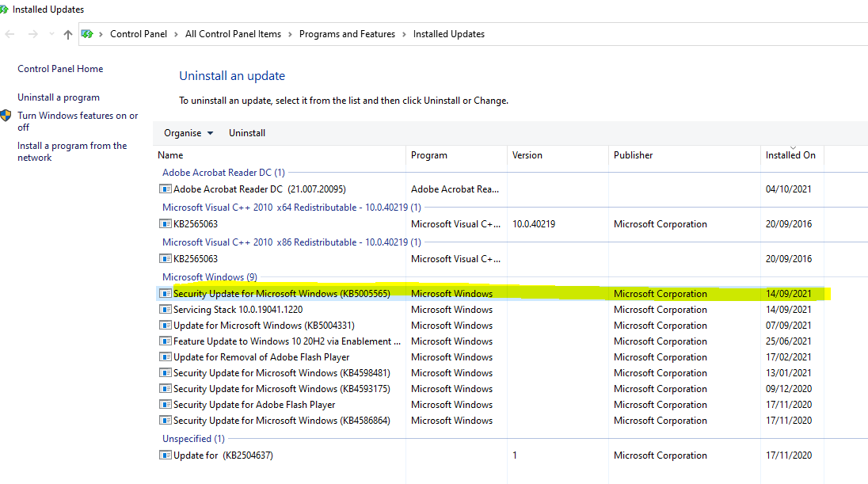
Task: Click the 25/06/2021 installed date
Action: pyautogui.click(x=788, y=341)
